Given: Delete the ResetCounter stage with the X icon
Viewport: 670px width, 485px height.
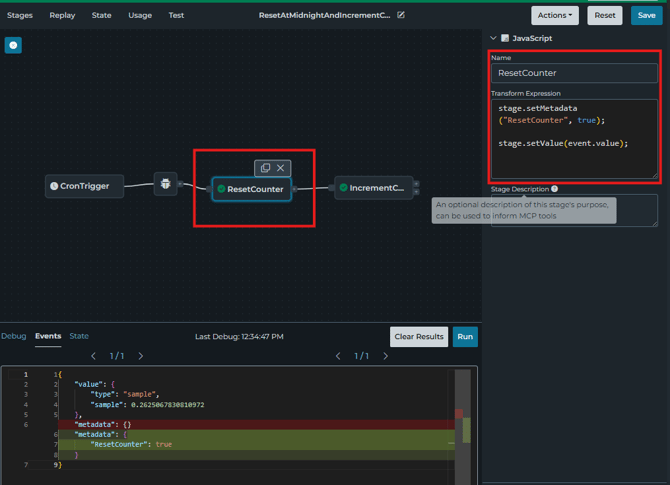Looking at the screenshot, I should [281, 168].
